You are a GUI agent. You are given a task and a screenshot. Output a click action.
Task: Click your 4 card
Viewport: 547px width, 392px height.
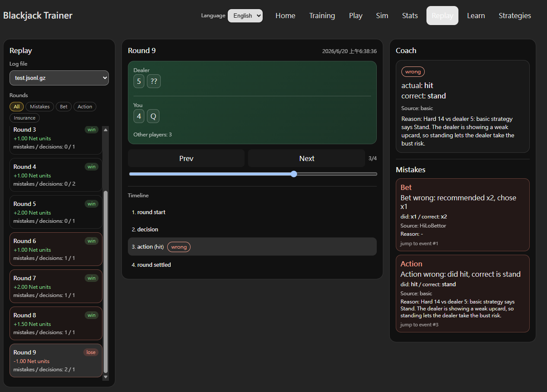(139, 116)
